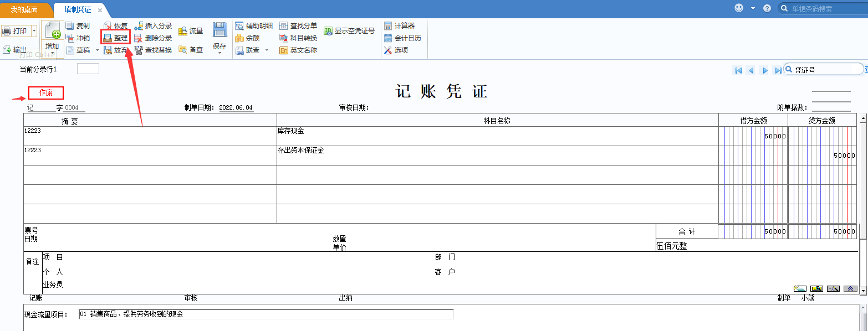Open 查找替换 find and replace
868x331 pixels.
pos(139,50)
